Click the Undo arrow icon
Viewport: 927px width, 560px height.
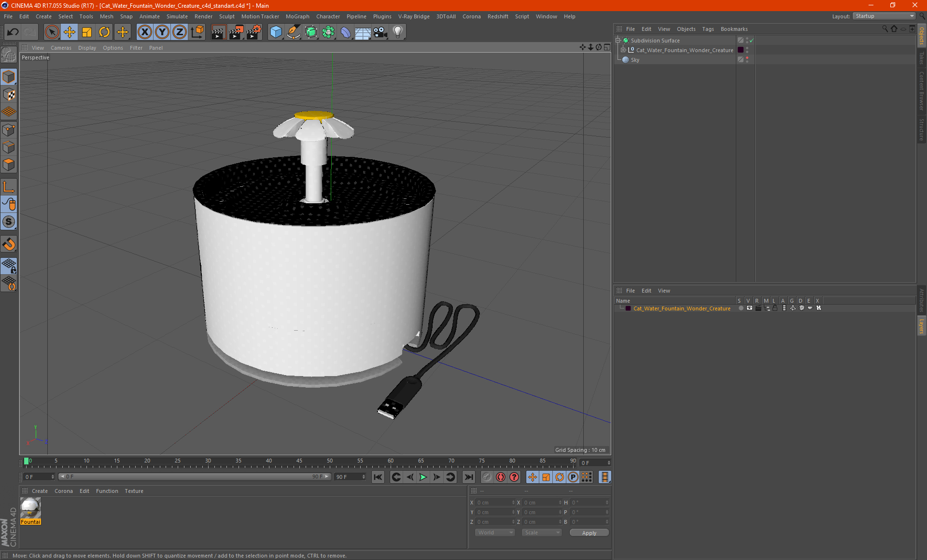13,32
